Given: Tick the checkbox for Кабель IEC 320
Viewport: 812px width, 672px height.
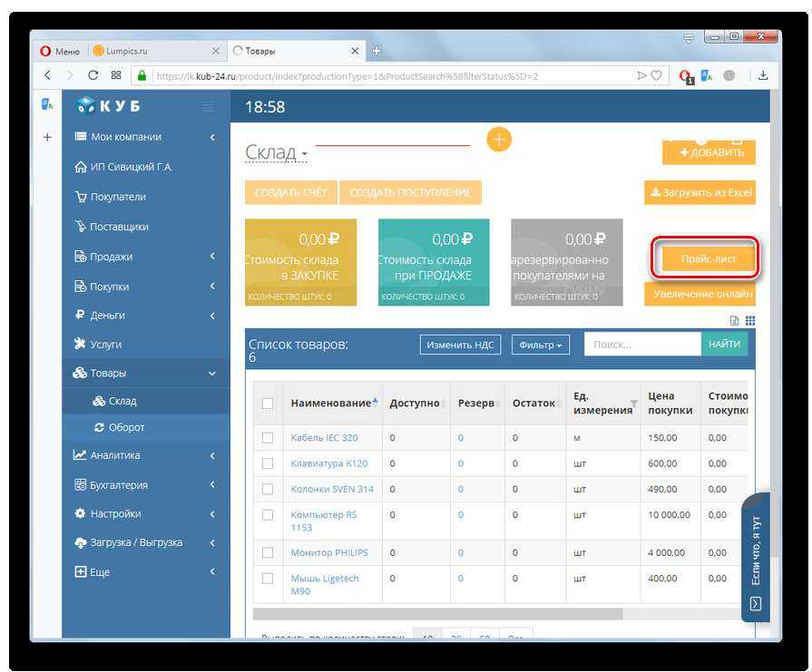Looking at the screenshot, I should tap(268, 437).
